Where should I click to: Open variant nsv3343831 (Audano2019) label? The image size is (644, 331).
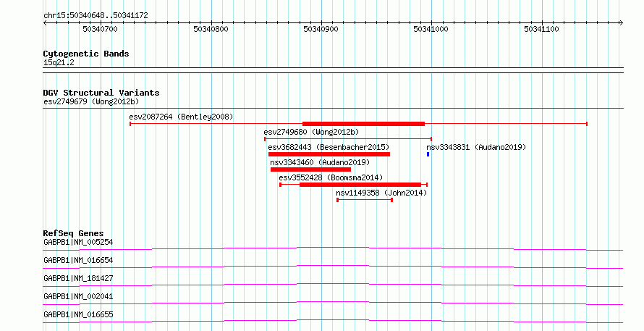click(476, 147)
